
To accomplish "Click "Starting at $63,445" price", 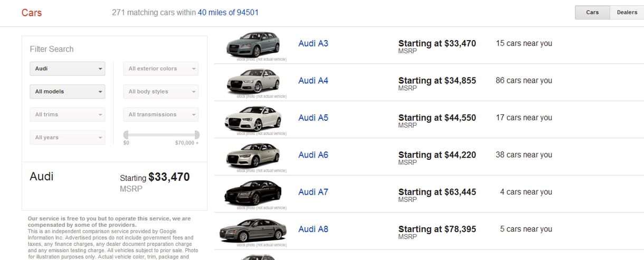I will (x=437, y=192).
